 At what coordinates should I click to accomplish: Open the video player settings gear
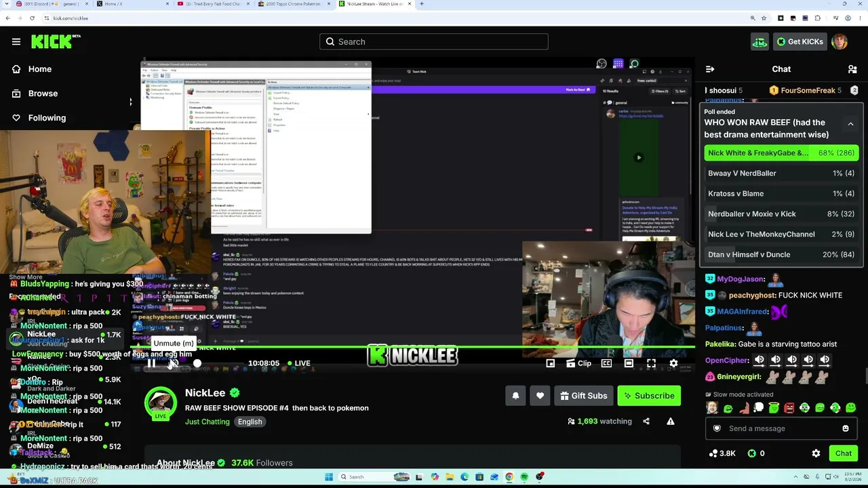(x=673, y=363)
